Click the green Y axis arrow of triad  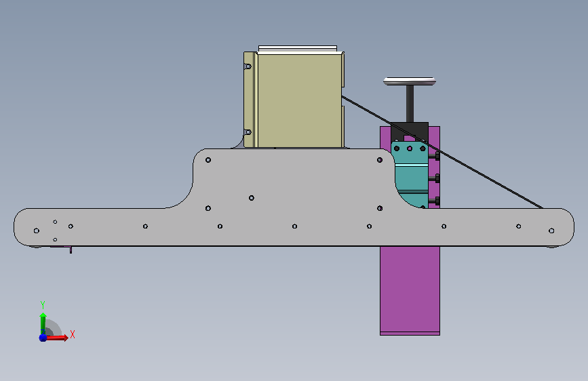coord(43,323)
